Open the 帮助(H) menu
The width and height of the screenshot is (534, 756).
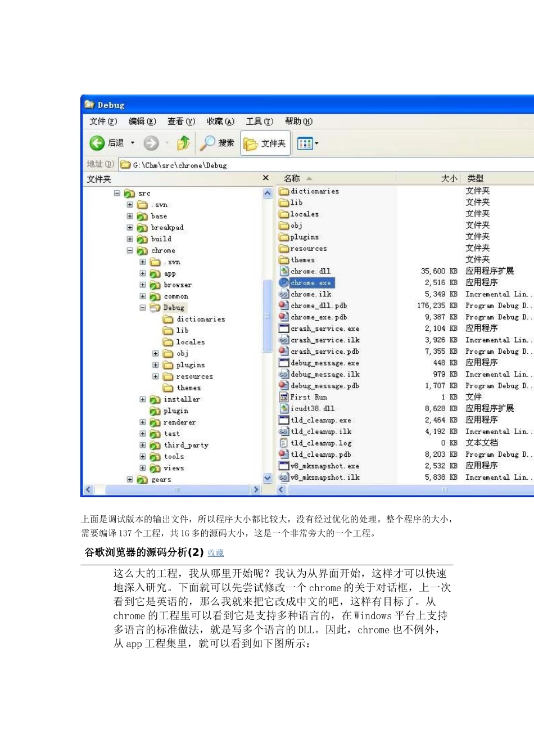click(x=298, y=121)
